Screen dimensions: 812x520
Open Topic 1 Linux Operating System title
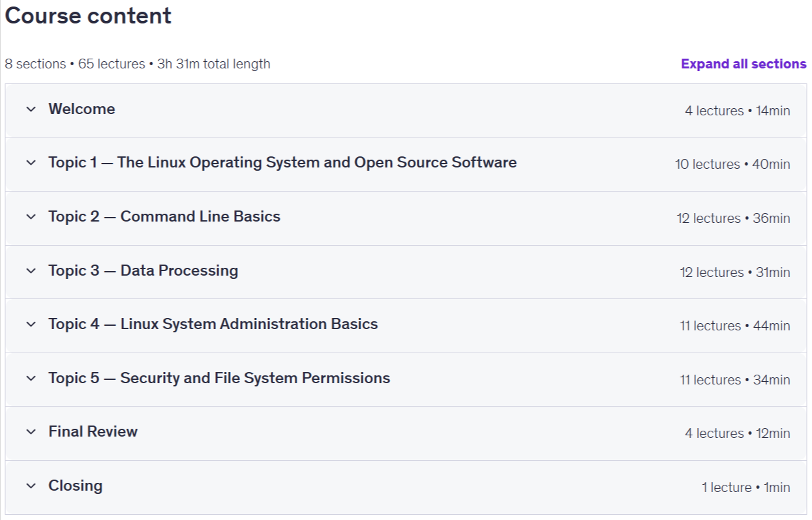tap(282, 162)
